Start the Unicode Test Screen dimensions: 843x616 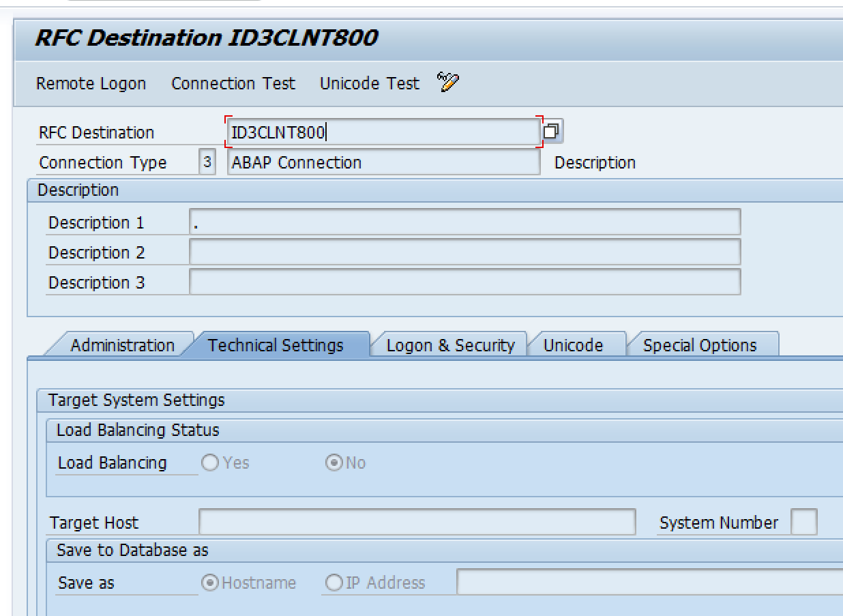[x=370, y=83]
